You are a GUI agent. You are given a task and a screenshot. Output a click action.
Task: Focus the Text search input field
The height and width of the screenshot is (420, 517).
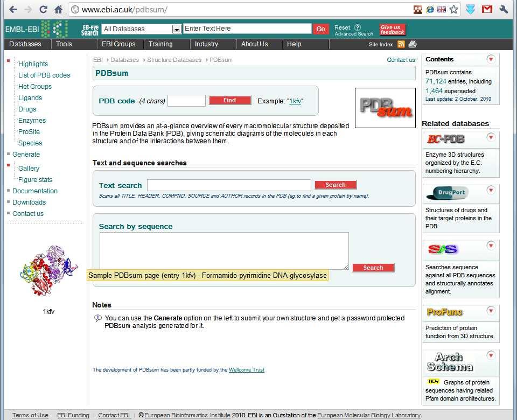click(x=229, y=185)
